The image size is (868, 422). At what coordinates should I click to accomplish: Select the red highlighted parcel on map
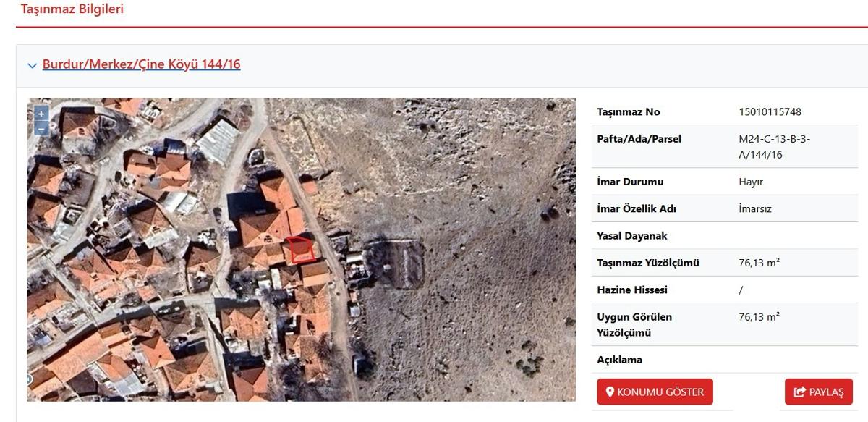click(299, 250)
